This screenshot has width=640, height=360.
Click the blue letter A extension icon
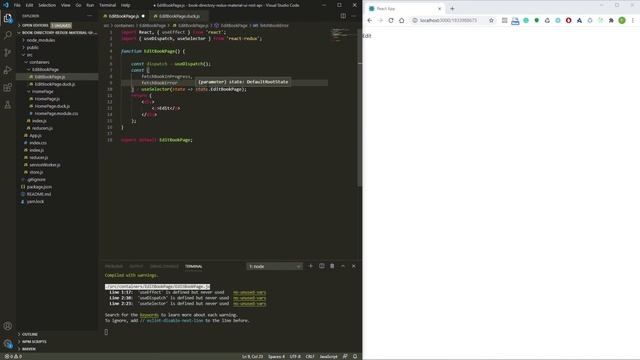pos(579,20)
